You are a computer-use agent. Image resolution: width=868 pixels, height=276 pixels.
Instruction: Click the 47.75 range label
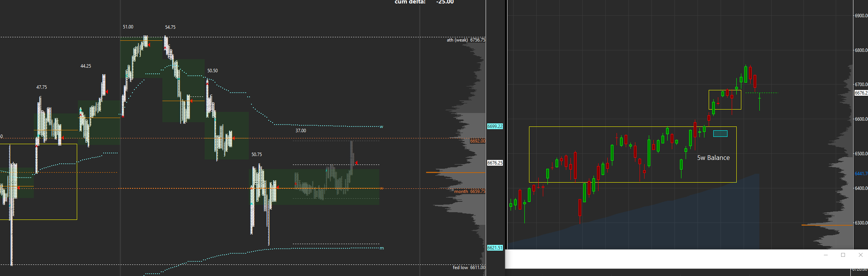coord(41,87)
